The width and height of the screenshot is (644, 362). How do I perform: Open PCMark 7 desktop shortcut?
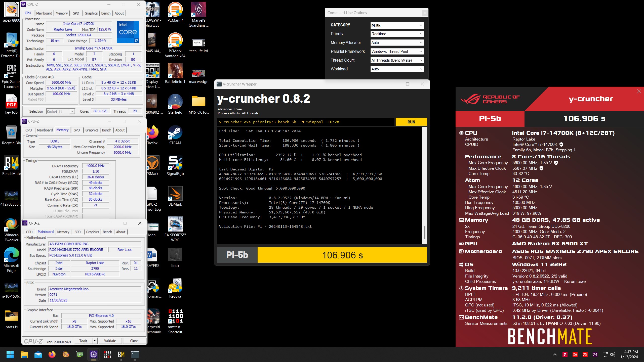pyautogui.click(x=175, y=12)
